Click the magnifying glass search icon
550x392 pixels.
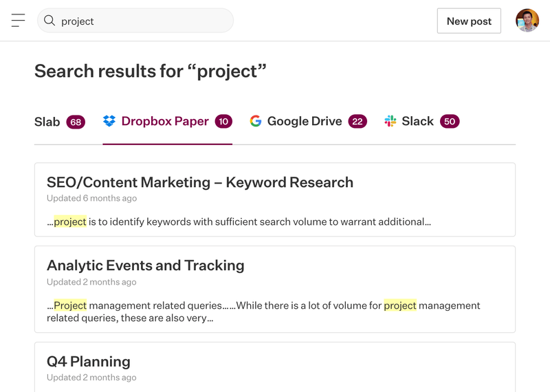coord(49,21)
